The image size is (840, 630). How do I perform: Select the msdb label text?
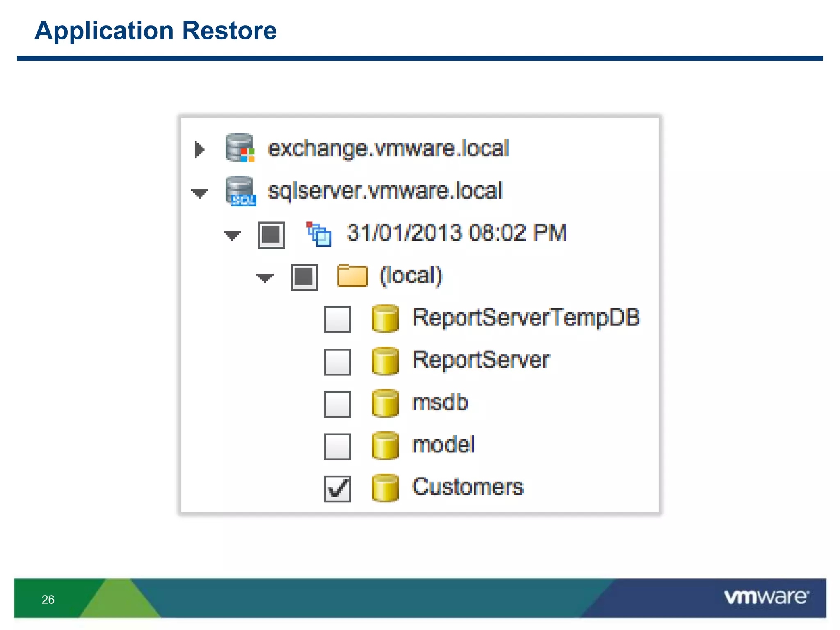(441, 402)
